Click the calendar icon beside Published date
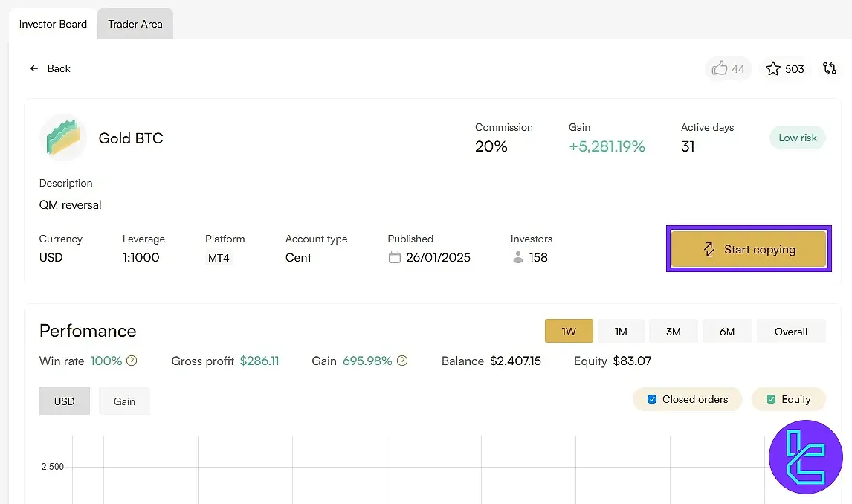The height and width of the screenshot is (504, 852). pos(395,257)
